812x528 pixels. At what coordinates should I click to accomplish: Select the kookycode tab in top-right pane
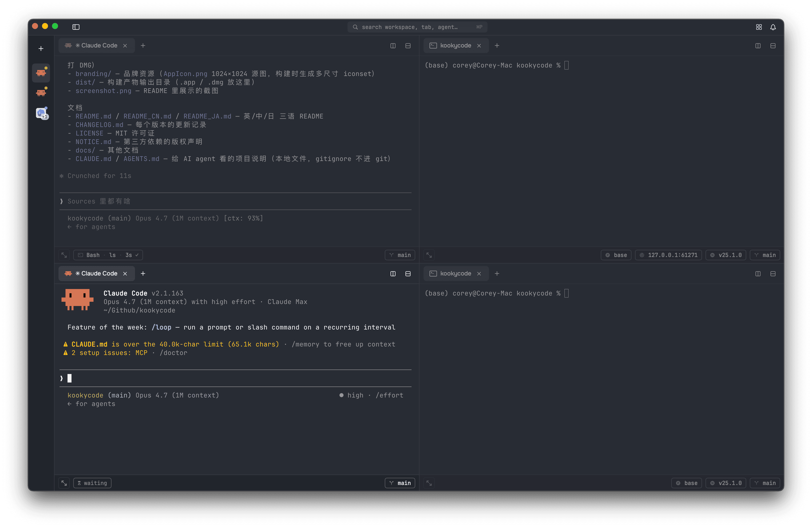coord(456,46)
